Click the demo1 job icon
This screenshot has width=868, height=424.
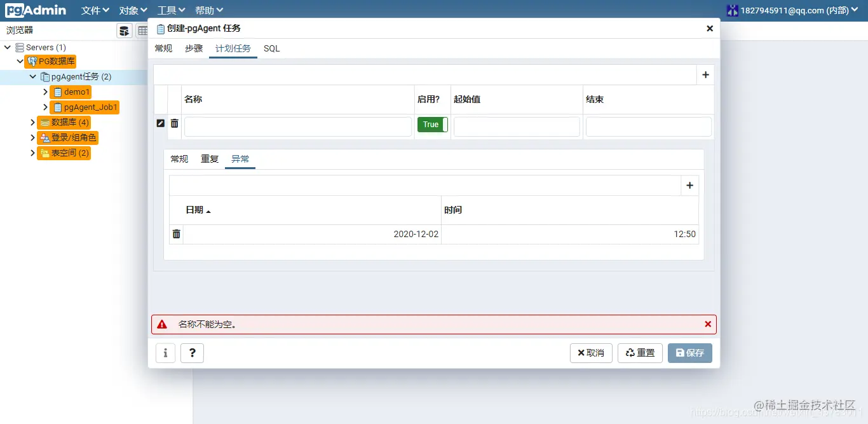tap(58, 92)
